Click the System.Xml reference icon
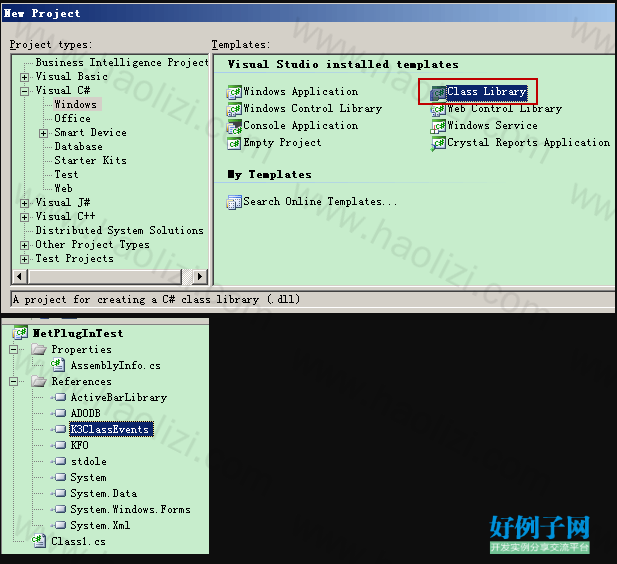The width and height of the screenshot is (617, 564). coord(59,525)
